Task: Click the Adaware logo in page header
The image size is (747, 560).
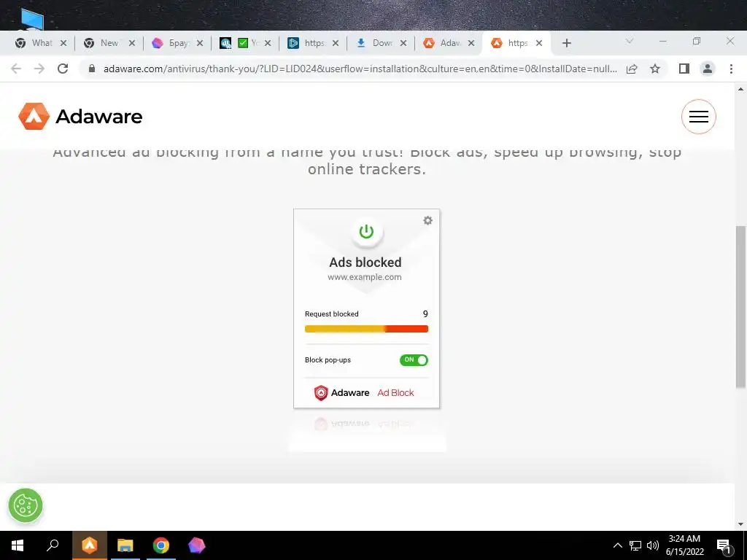Action: click(80, 116)
